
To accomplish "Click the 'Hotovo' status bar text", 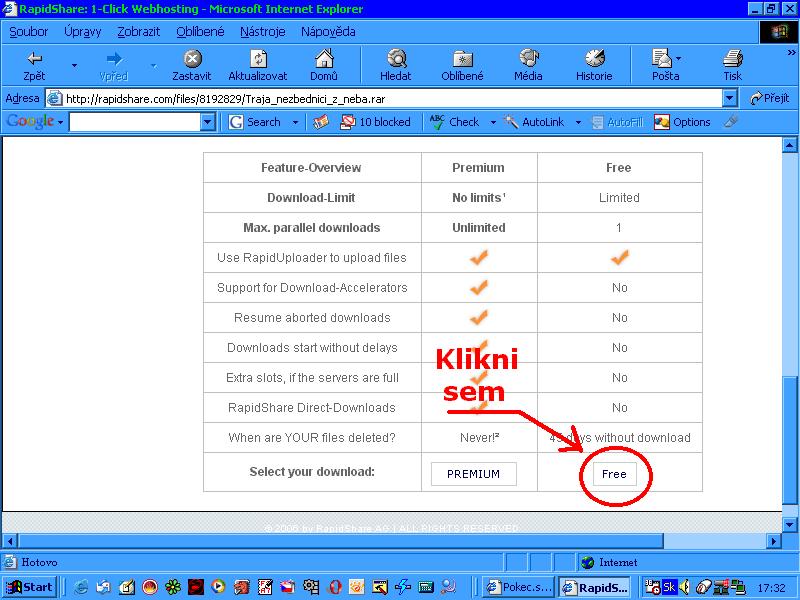I will [39, 562].
